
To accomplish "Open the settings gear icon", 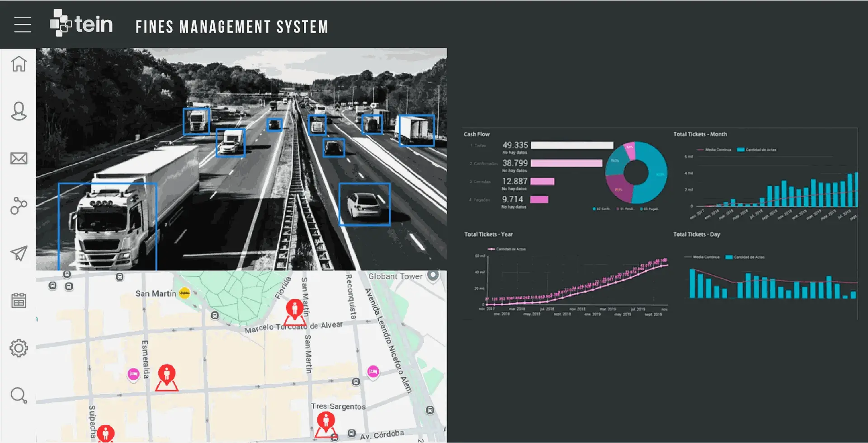I will pyautogui.click(x=19, y=348).
